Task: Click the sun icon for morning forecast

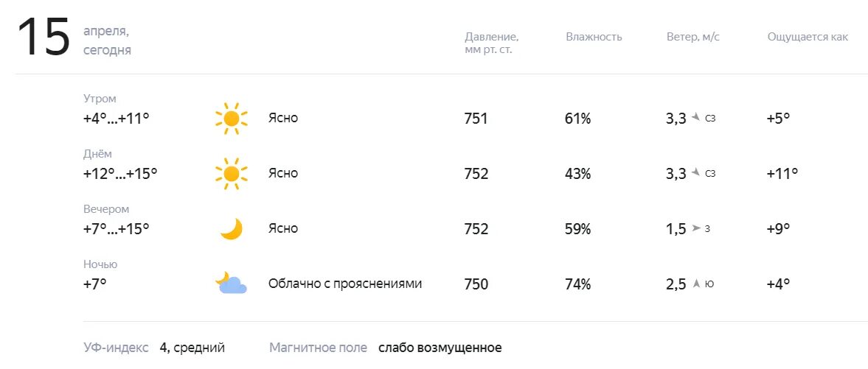Action: click(x=231, y=119)
